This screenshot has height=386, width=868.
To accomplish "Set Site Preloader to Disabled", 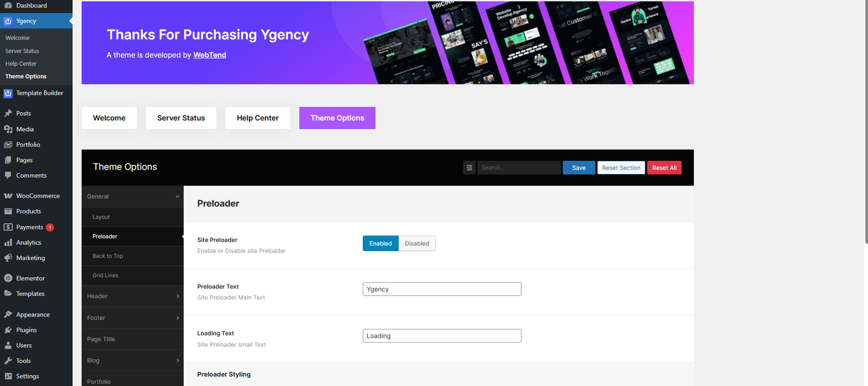I will (x=417, y=243).
